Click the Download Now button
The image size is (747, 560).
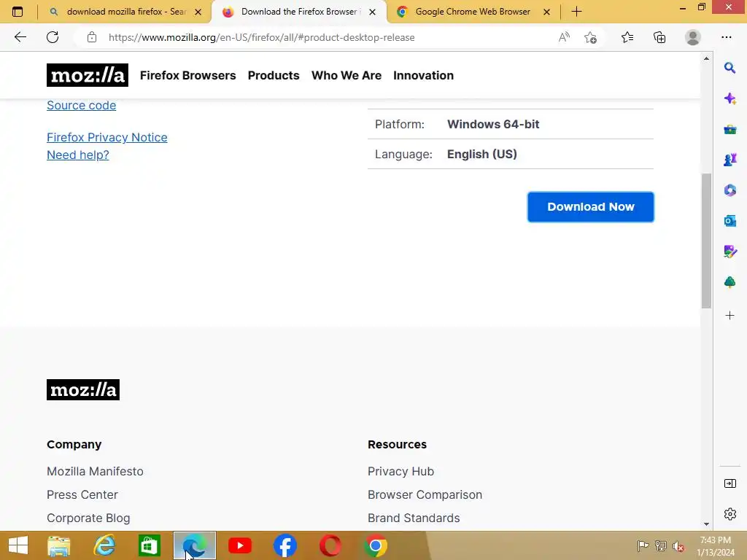pyautogui.click(x=591, y=206)
